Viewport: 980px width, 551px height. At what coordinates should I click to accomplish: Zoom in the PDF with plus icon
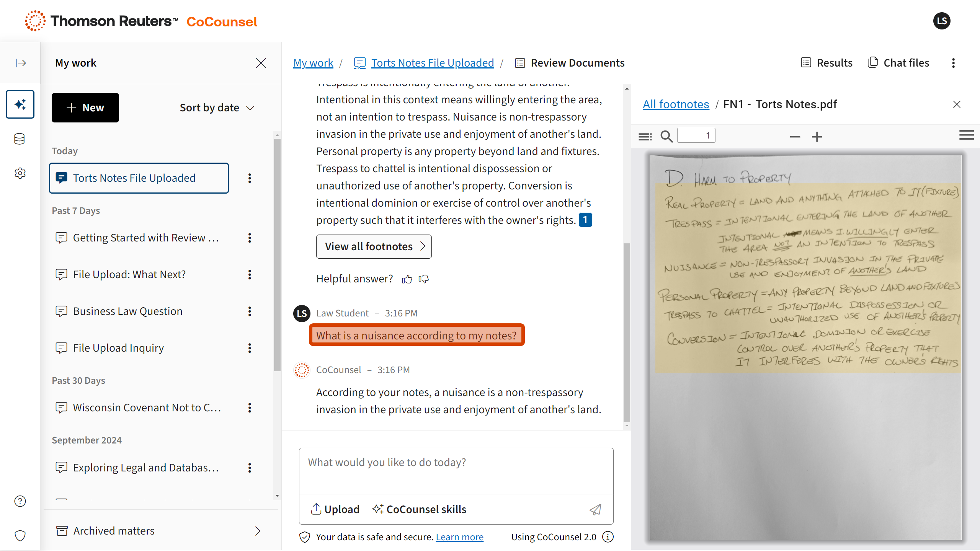point(817,137)
